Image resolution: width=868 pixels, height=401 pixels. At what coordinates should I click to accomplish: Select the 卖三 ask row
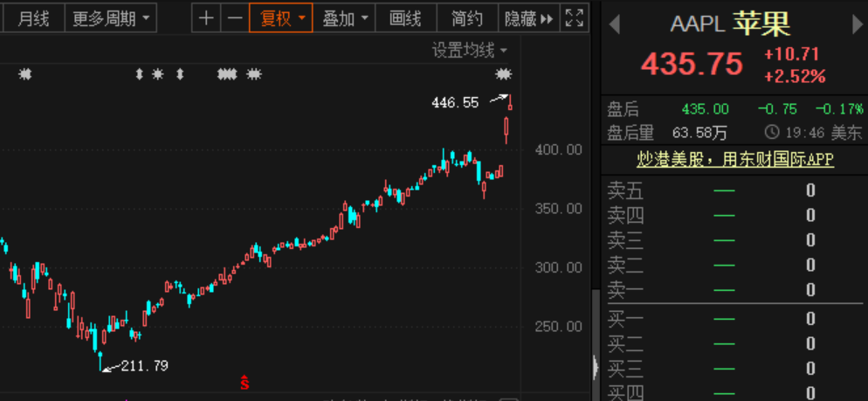tap(735, 240)
